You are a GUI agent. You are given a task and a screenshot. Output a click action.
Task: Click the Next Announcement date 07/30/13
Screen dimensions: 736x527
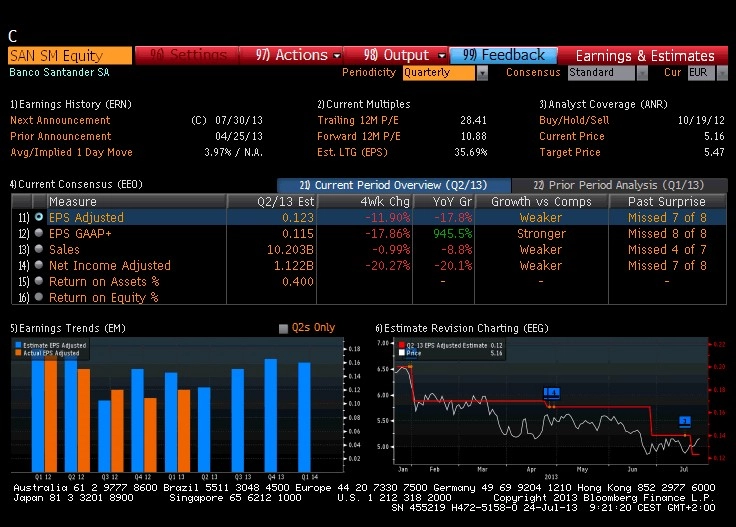pos(239,121)
